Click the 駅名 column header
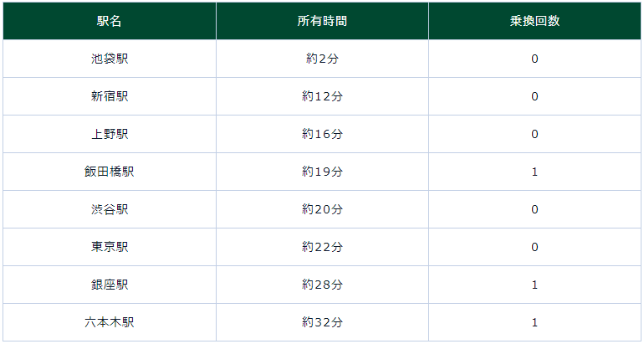This screenshot has height=344, width=644. [110, 21]
